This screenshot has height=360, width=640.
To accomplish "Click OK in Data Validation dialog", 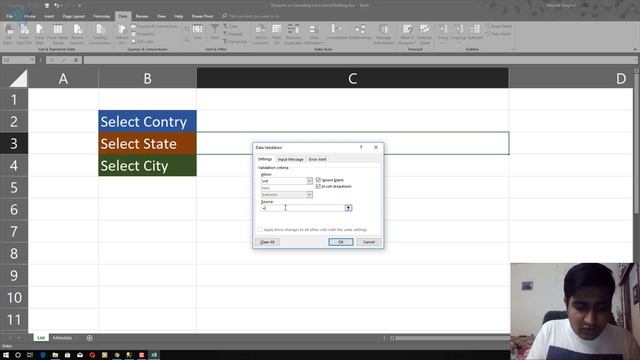I will pos(341,242).
